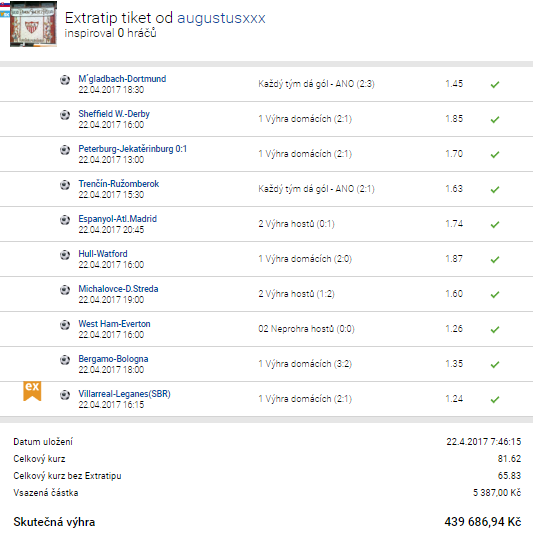Click the user avatar thumbnail at the top
The width and height of the screenshot is (533, 544).
[33, 24]
